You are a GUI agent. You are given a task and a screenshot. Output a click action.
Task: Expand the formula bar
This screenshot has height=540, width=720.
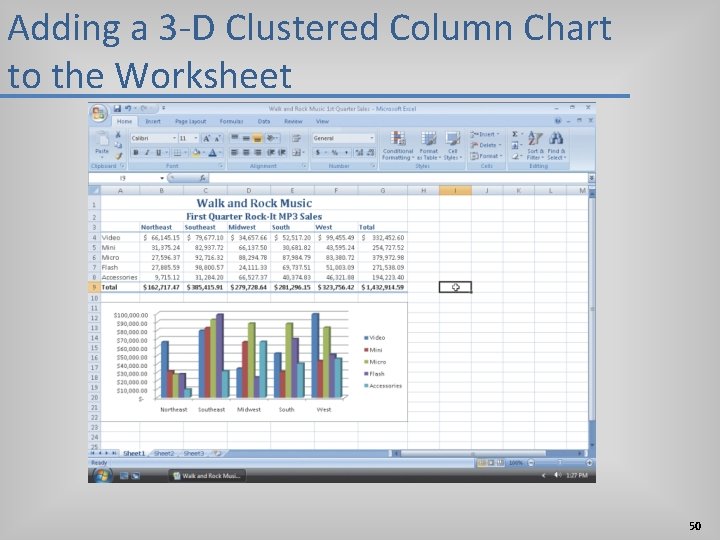592,178
